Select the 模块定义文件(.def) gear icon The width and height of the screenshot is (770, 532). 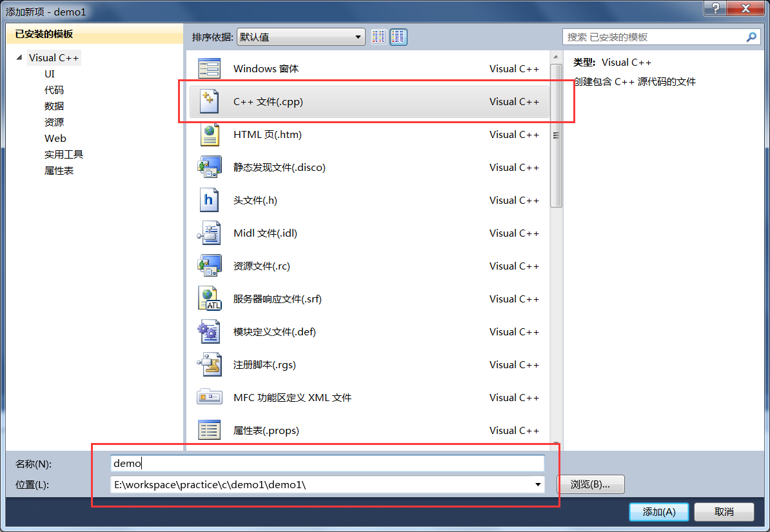[209, 332]
